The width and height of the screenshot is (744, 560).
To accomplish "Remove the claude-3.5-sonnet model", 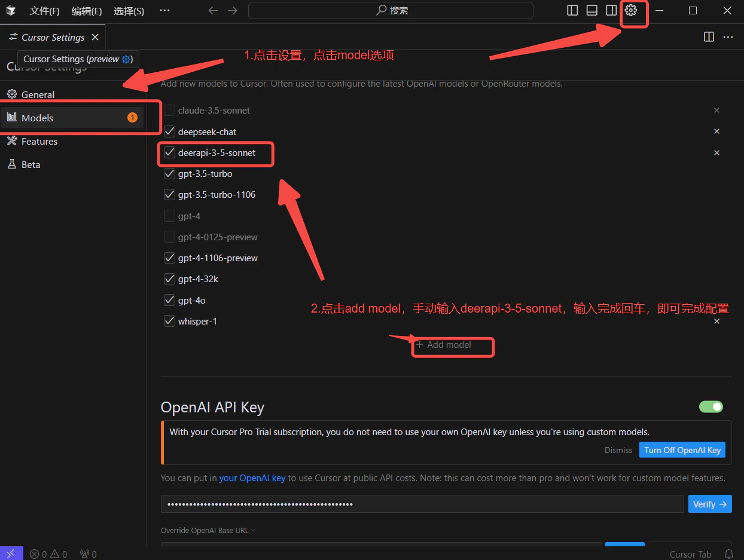I will 716,111.
